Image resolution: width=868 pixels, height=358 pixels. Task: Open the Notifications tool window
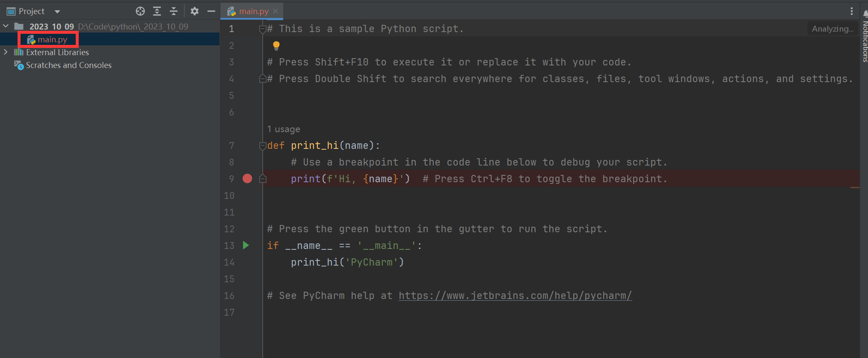pyautogui.click(x=865, y=38)
